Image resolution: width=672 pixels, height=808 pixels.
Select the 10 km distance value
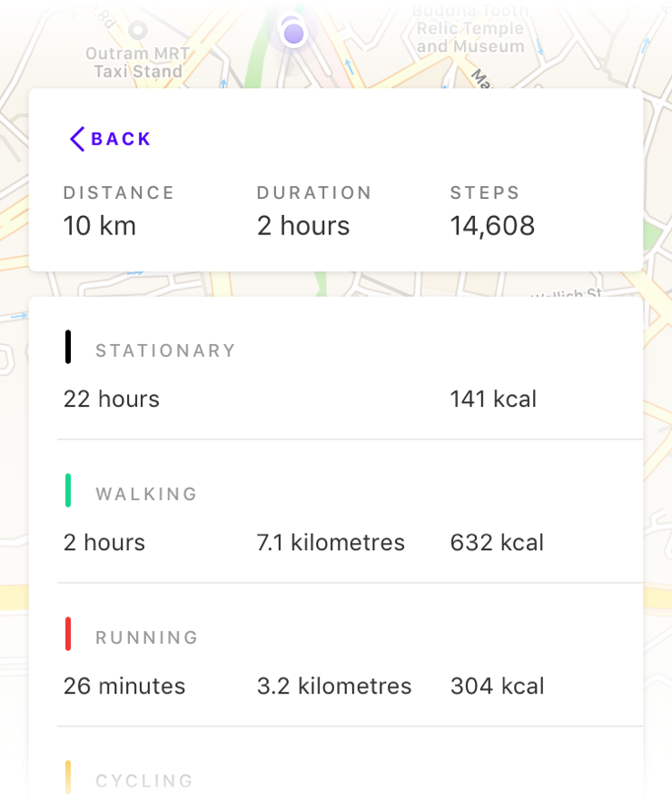100,226
